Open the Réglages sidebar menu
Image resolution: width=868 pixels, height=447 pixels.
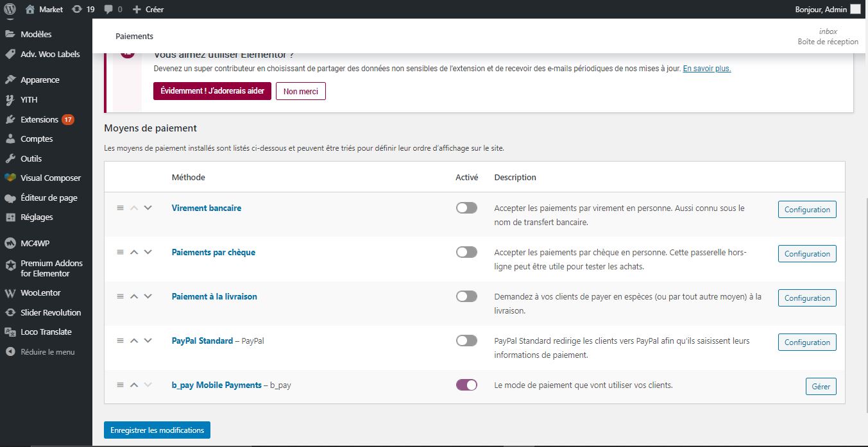[x=37, y=217]
